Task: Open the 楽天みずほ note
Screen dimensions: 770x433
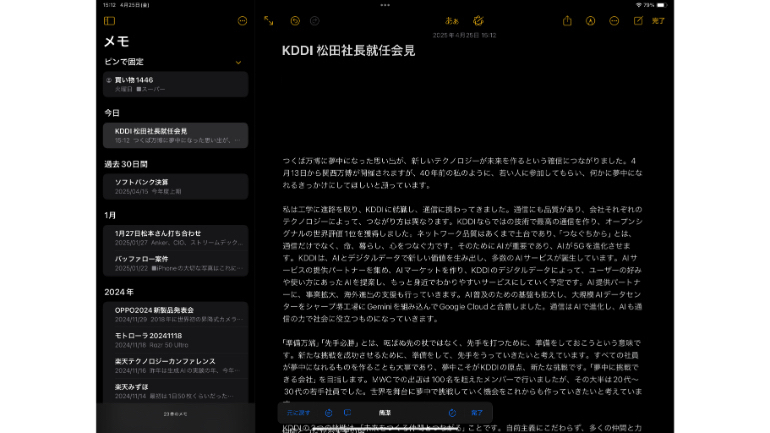Action: (x=175, y=391)
